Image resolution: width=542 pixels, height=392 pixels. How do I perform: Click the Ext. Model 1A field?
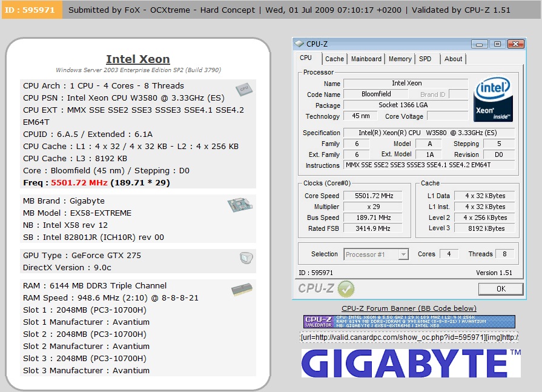point(429,154)
